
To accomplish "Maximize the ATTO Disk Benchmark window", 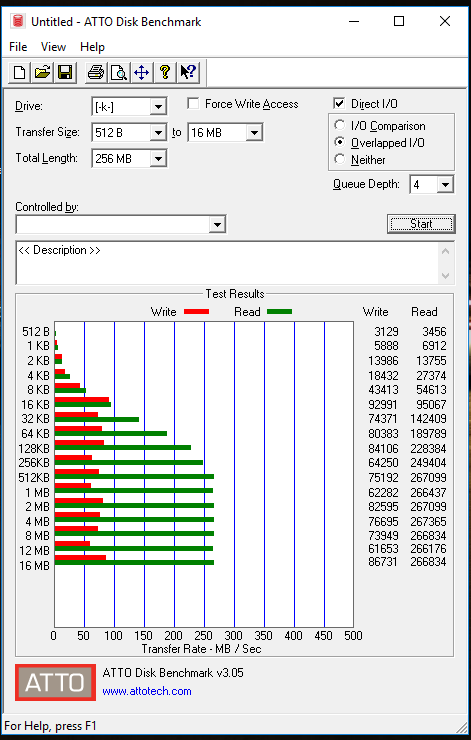I will pos(399,21).
